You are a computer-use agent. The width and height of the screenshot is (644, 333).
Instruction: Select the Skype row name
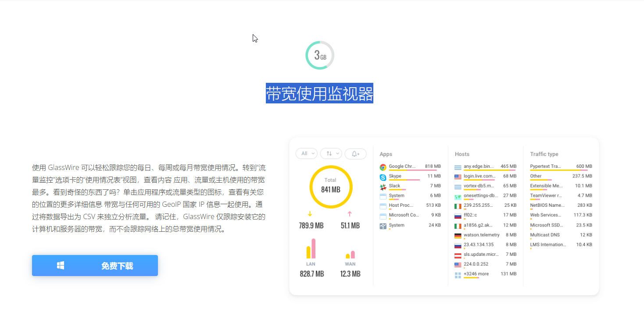click(395, 176)
